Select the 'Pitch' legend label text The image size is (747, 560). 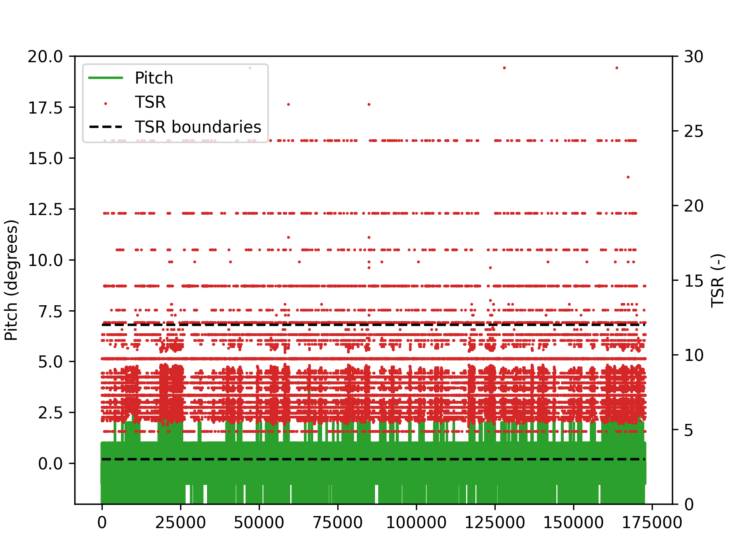tap(154, 78)
